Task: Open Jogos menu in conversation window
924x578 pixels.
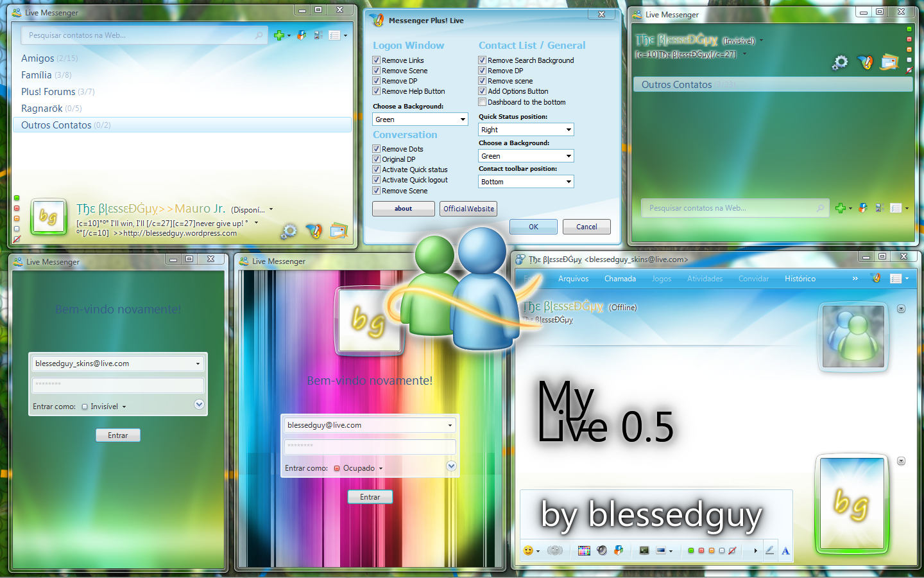Action: 662,279
